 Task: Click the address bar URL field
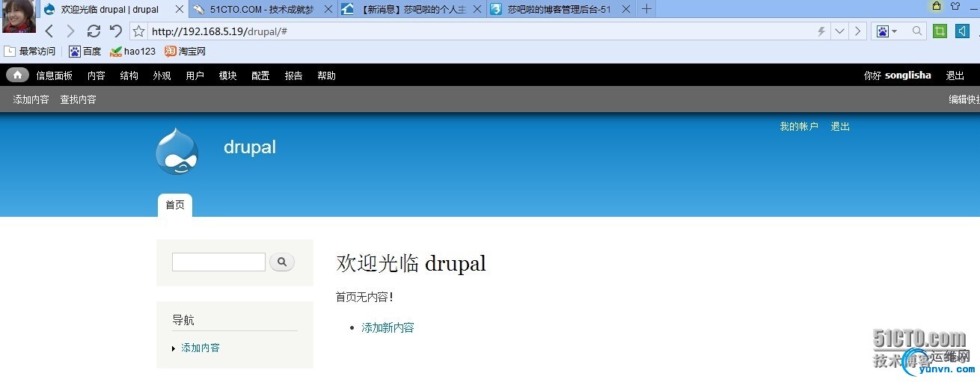pyautogui.click(x=479, y=31)
